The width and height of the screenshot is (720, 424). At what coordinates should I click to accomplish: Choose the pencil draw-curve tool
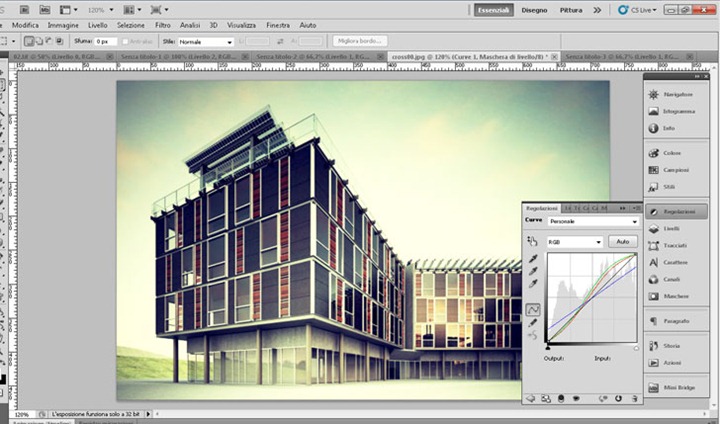(x=533, y=323)
